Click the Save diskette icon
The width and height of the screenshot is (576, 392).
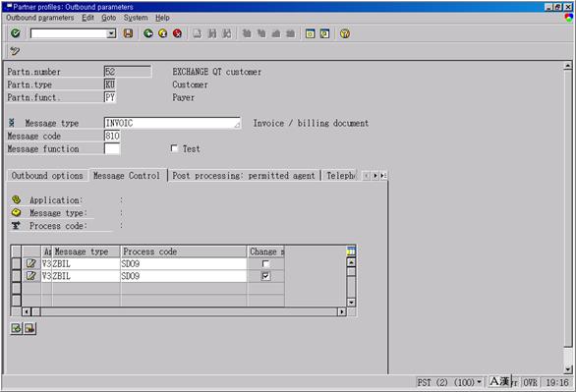tap(128, 33)
